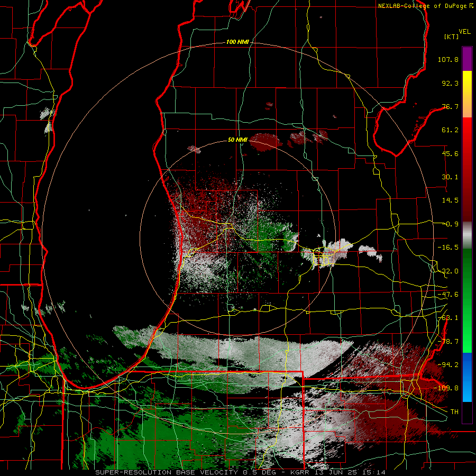Click the blue segment of velocity color bar
Image resolution: width=476 pixels, height=476 pixels.
click(x=467, y=377)
